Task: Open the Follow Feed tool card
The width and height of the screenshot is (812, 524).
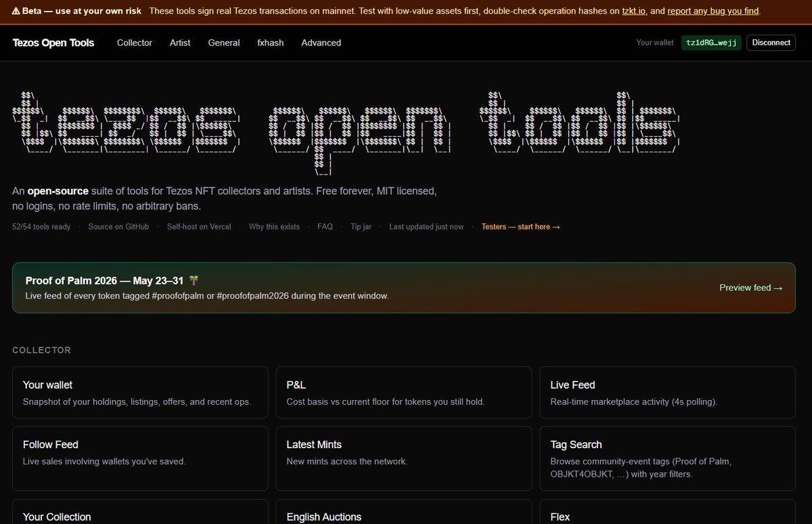Action: (140, 458)
